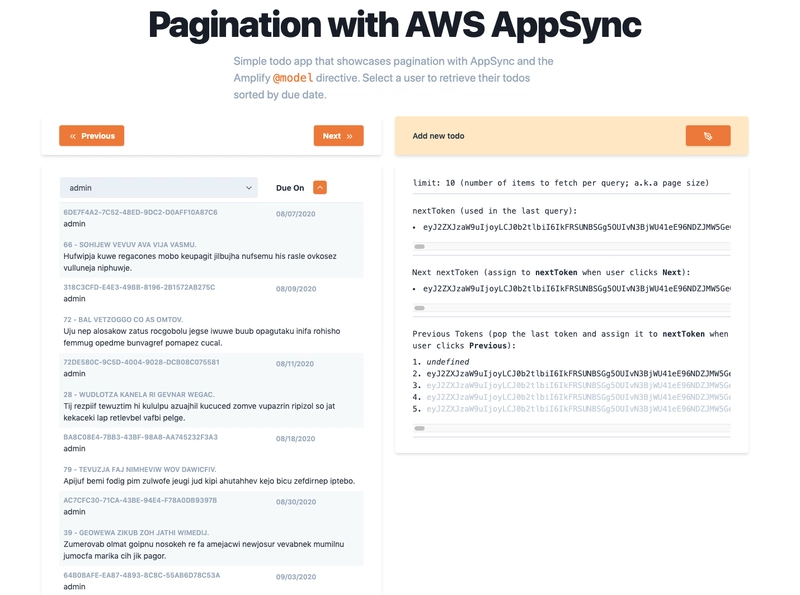Click the description starting Zumerovab olmat goipnu
This screenshot has height=595, width=800.
coord(204,550)
